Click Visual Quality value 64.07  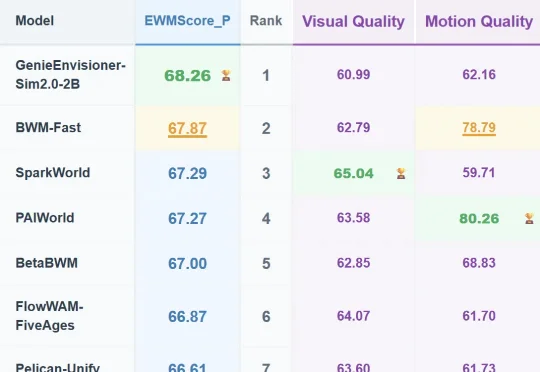tap(353, 316)
